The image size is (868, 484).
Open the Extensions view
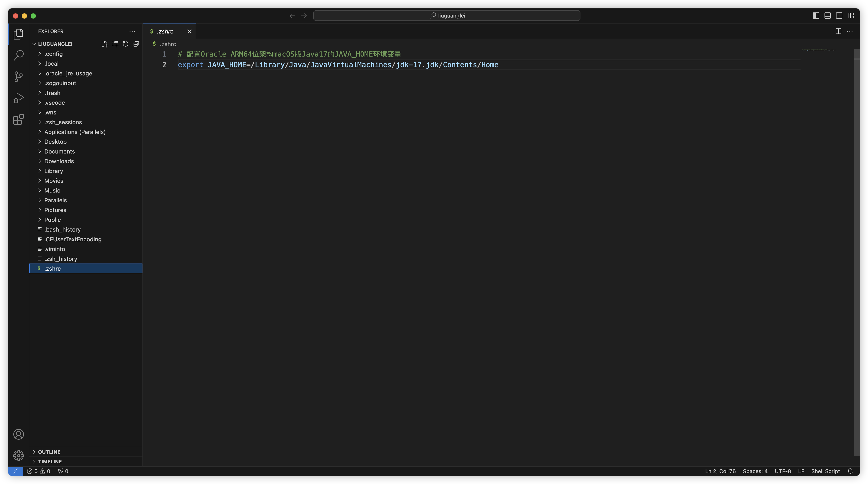pyautogui.click(x=19, y=119)
